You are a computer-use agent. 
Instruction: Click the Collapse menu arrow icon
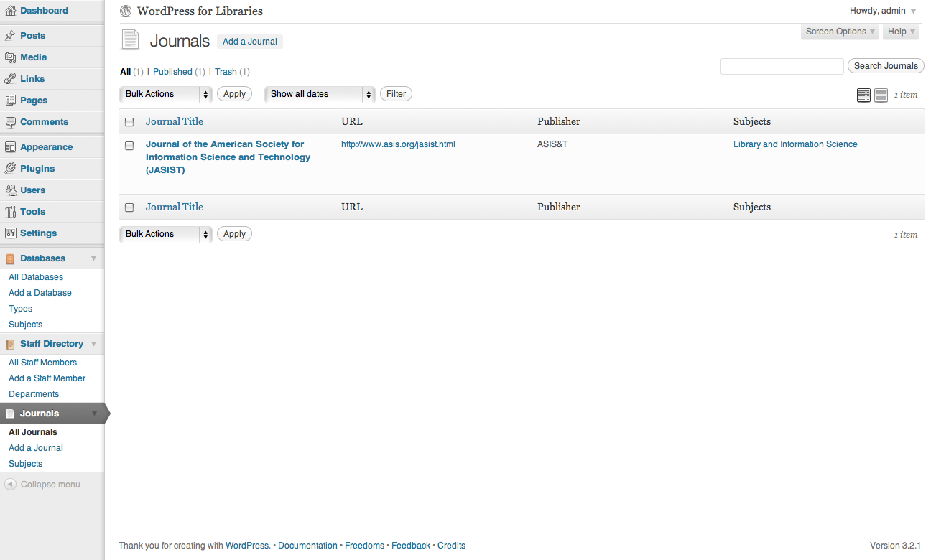point(10,485)
